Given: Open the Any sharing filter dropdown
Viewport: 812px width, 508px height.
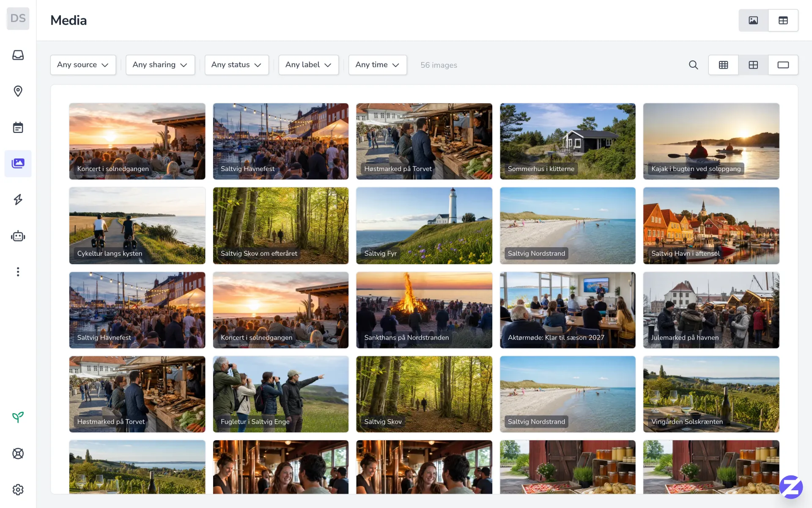Looking at the screenshot, I should click(x=160, y=65).
